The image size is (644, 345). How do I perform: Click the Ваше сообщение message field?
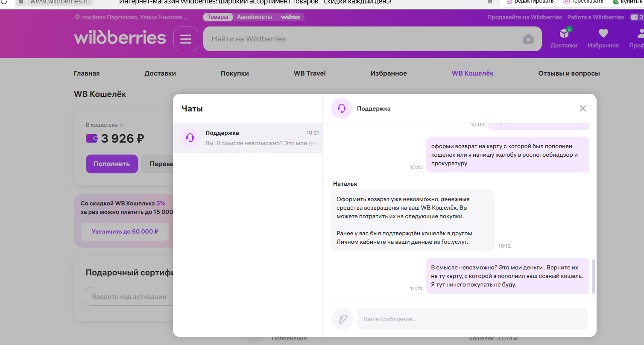(x=472, y=319)
